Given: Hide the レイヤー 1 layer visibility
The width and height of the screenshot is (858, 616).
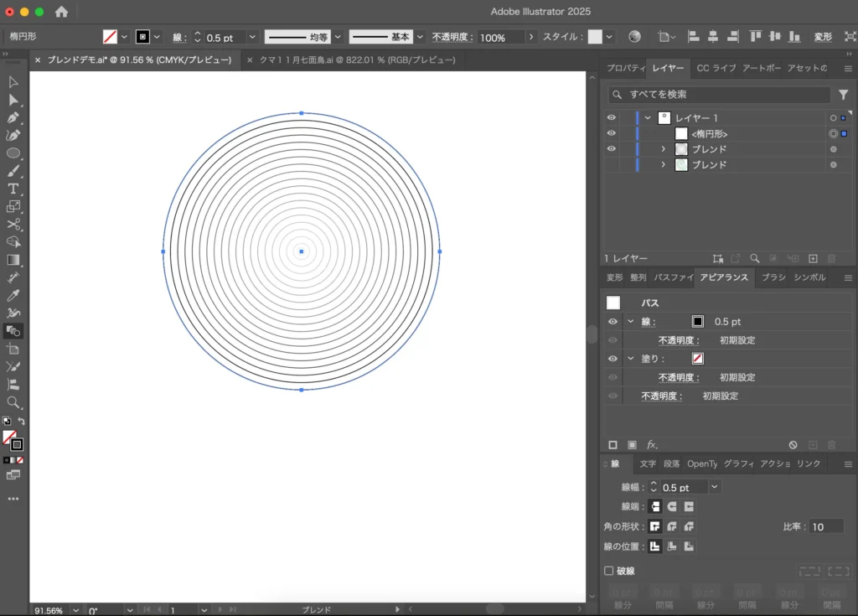Looking at the screenshot, I should [611, 118].
